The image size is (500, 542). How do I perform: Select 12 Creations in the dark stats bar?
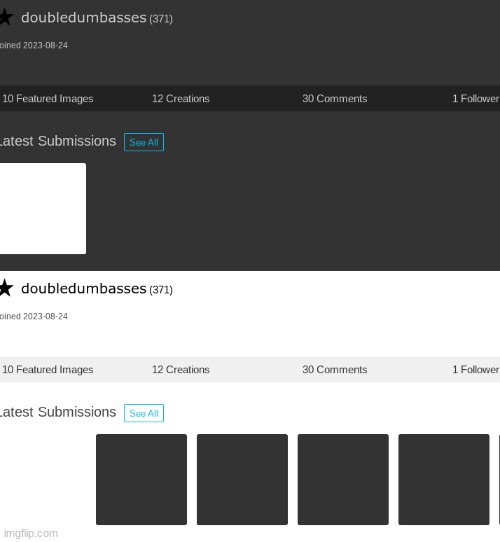tap(181, 99)
